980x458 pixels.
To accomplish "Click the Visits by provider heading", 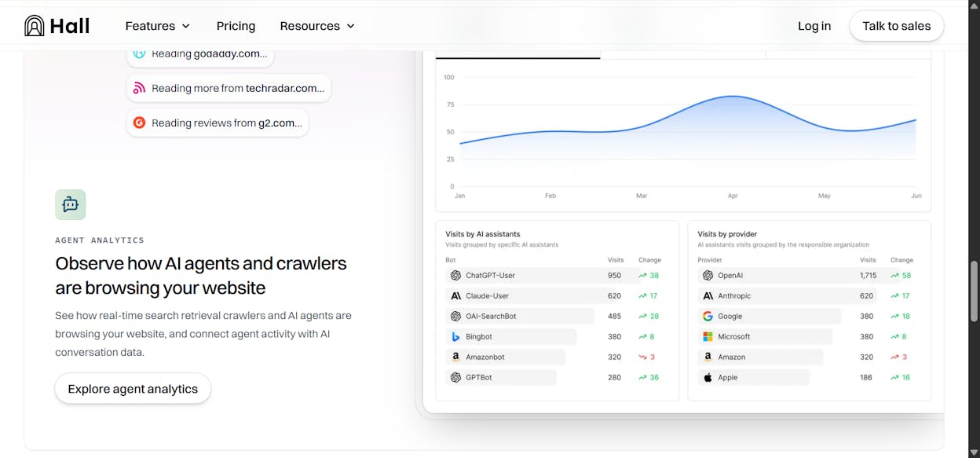I will 727,234.
